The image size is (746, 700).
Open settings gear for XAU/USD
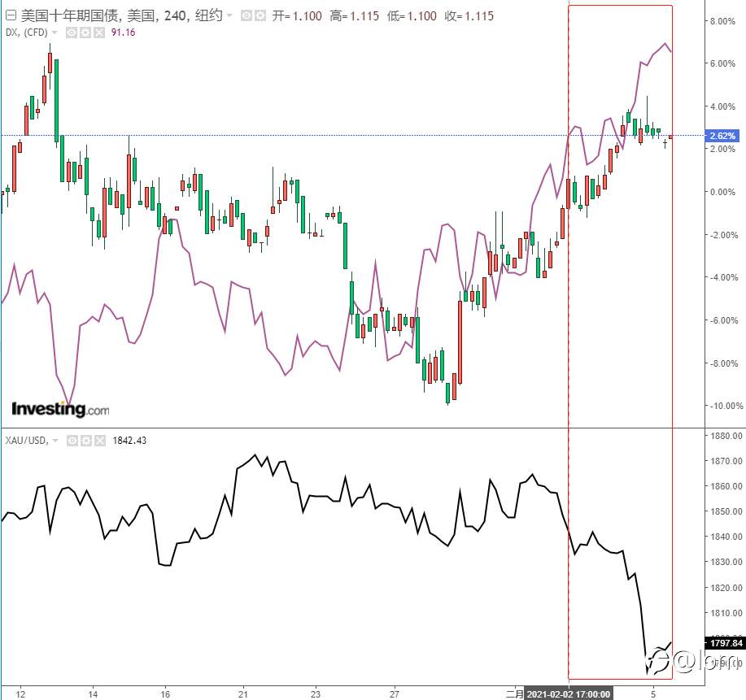(85, 441)
